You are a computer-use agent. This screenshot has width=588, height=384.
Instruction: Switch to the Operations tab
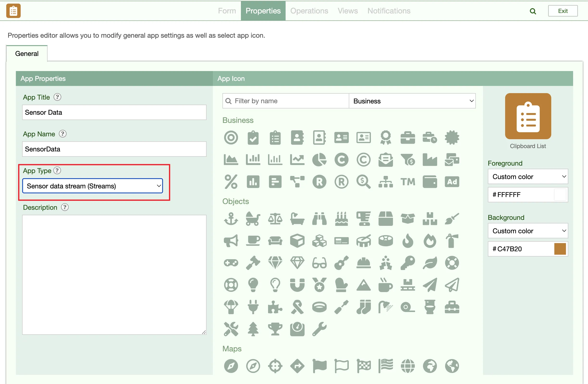[x=309, y=11]
